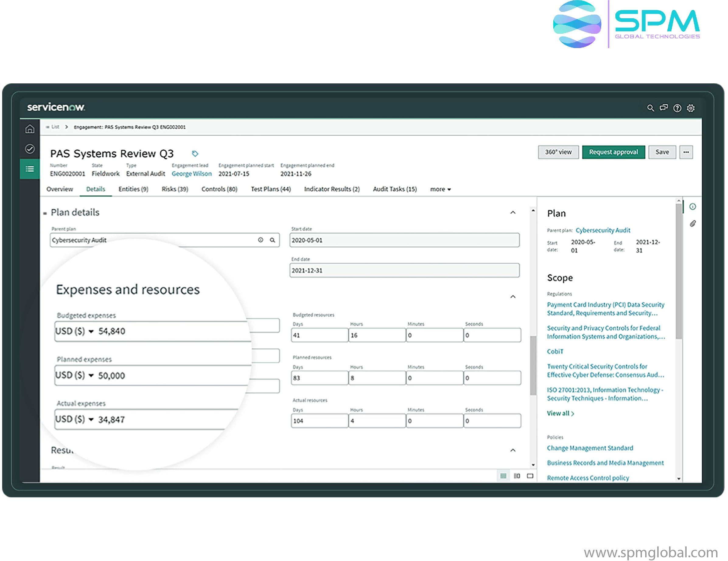Click the info icon on the right panel edge
This screenshot has width=728, height=561.
tap(693, 207)
